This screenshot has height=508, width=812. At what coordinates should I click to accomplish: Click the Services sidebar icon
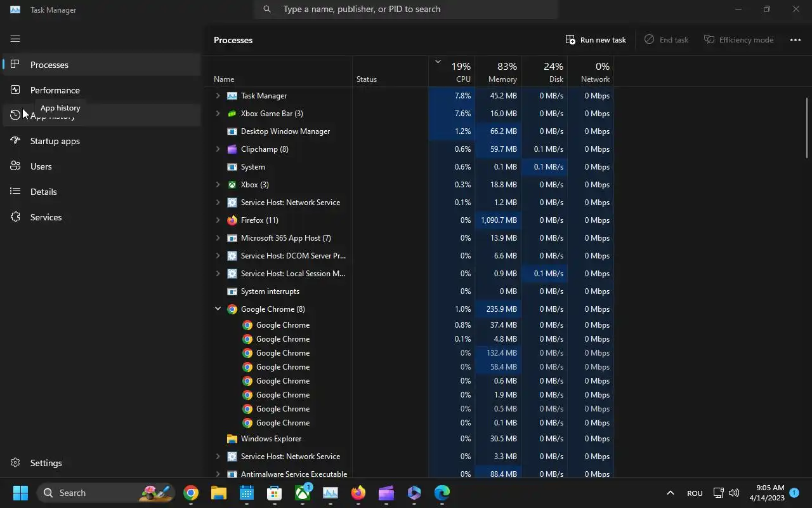tap(15, 217)
